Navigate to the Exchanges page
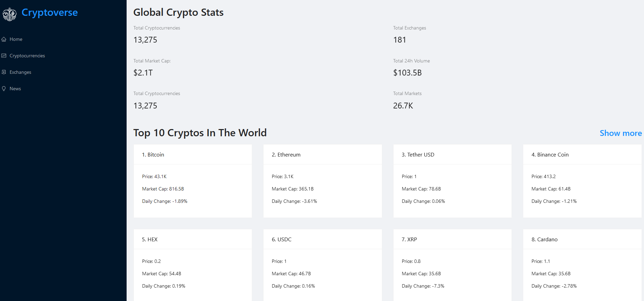644x301 pixels. coord(20,72)
